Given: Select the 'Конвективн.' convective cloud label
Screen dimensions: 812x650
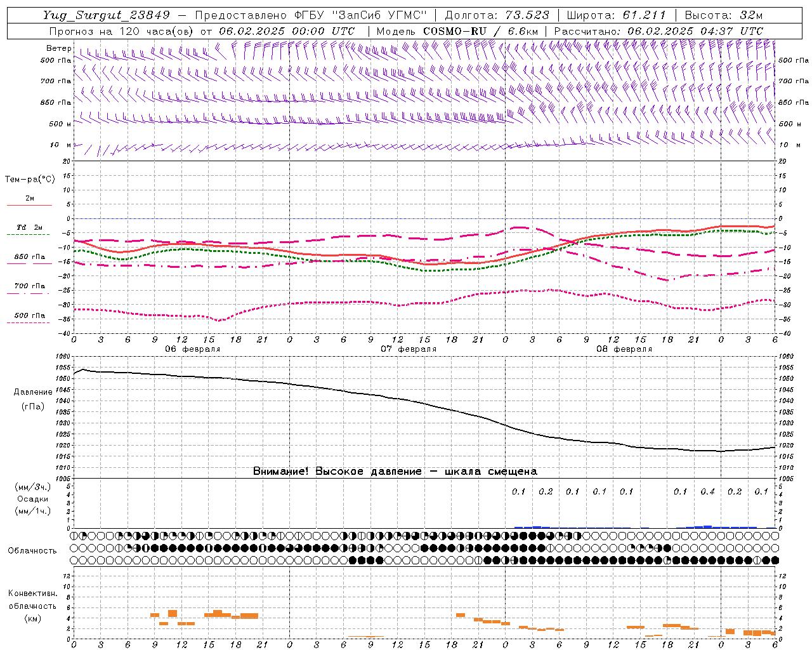Looking at the screenshot, I should 32,594.
